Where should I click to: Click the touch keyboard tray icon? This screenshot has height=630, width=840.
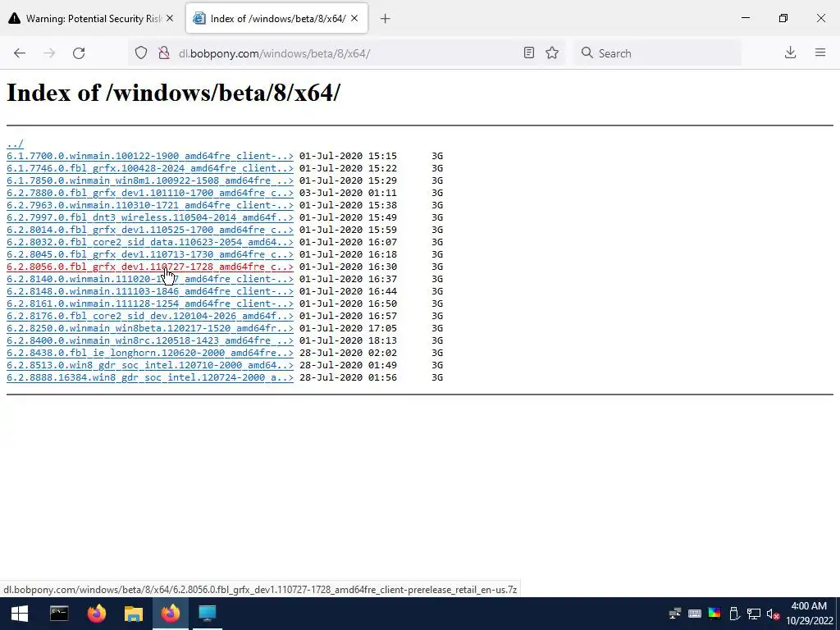[694, 614]
